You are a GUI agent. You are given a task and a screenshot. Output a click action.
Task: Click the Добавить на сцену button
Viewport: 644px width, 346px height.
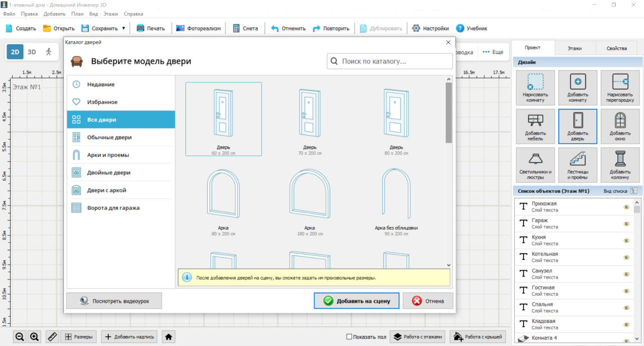[x=357, y=301]
